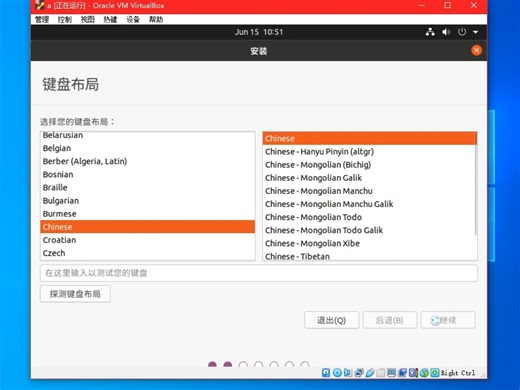Image resolution: width=520 pixels, height=390 pixels.
Task: Click the USB devices indicator in status bar
Action: click(x=370, y=373)
